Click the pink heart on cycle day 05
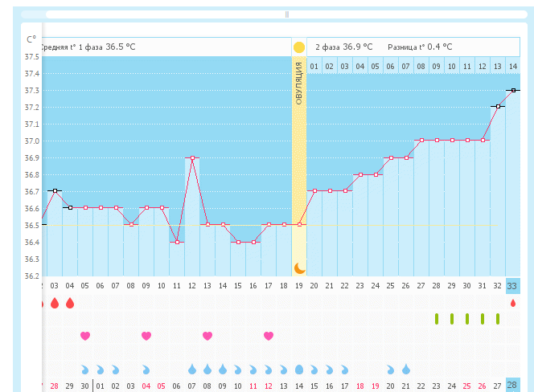Image resolution: width=534 pixels, height=392 pixels. 84,336
